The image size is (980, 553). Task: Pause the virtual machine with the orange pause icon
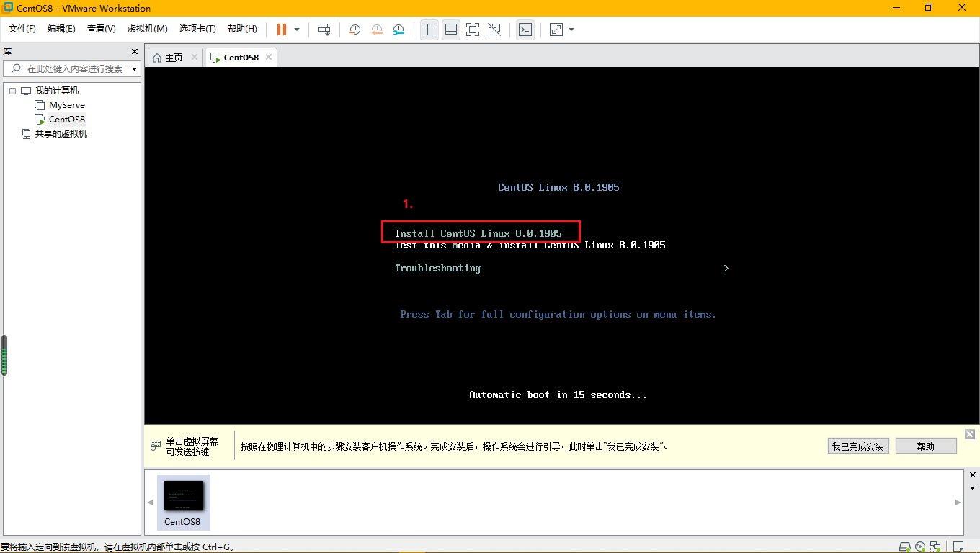[282, 30]
